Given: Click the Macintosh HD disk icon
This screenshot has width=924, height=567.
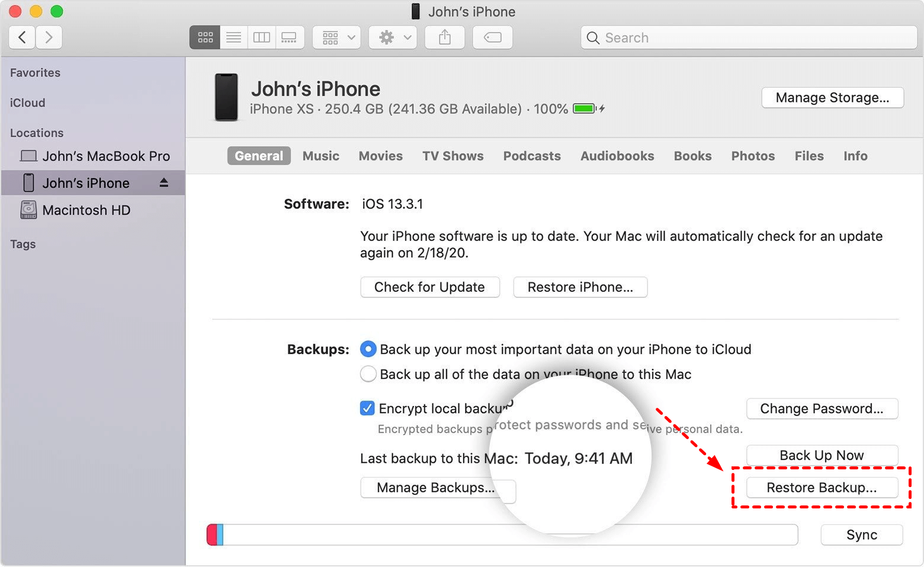Looking at the screenshot, I should pos(28,210).
